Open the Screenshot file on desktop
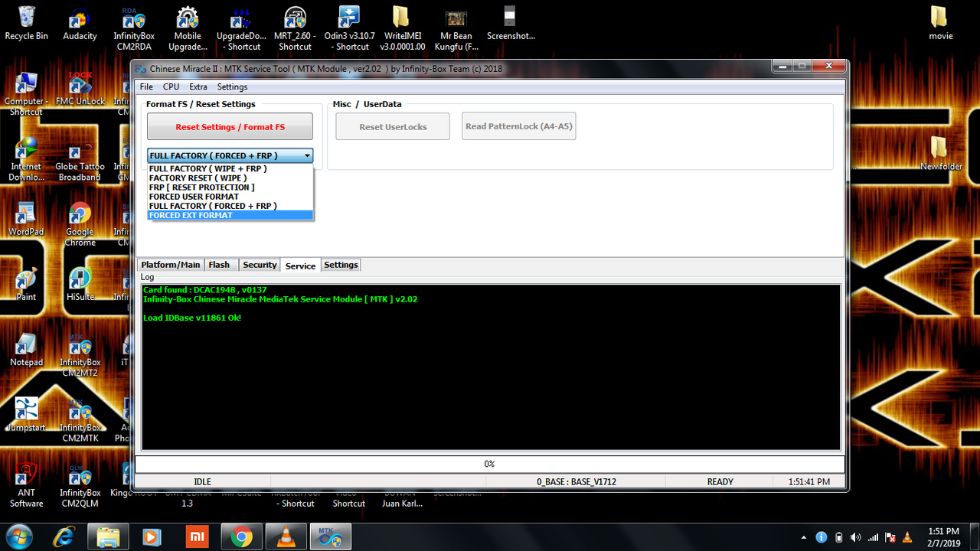Screen dimensions: 980x551 [511, 23]
